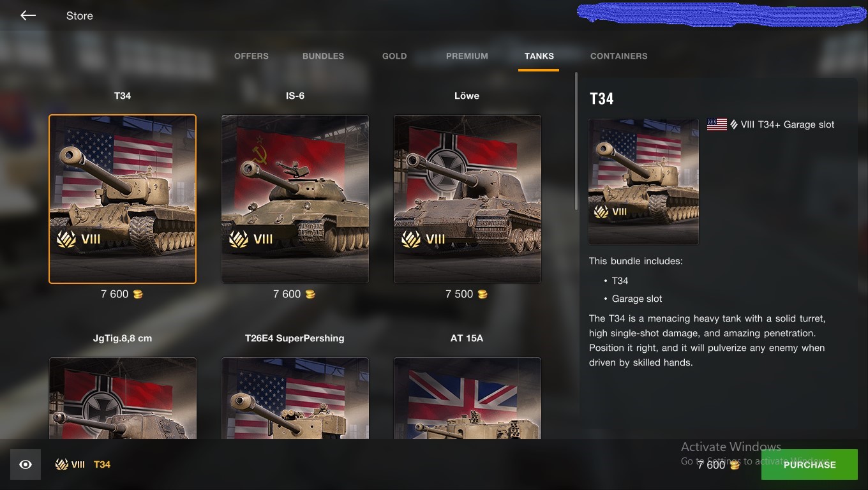Viewport: 868px width, 490px height.
Task: Select the IS-6 tank card
Action: pyautogui.click(x=295, y=199)
